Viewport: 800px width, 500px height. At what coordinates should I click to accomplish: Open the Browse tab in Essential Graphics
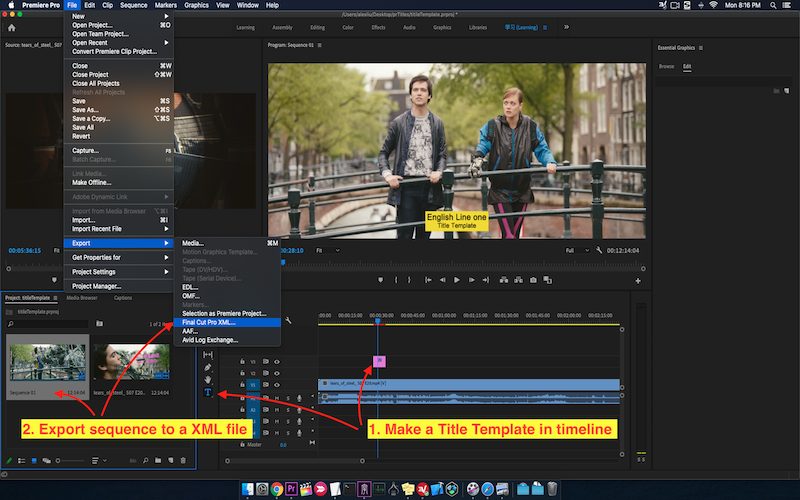tap(666, 66)
